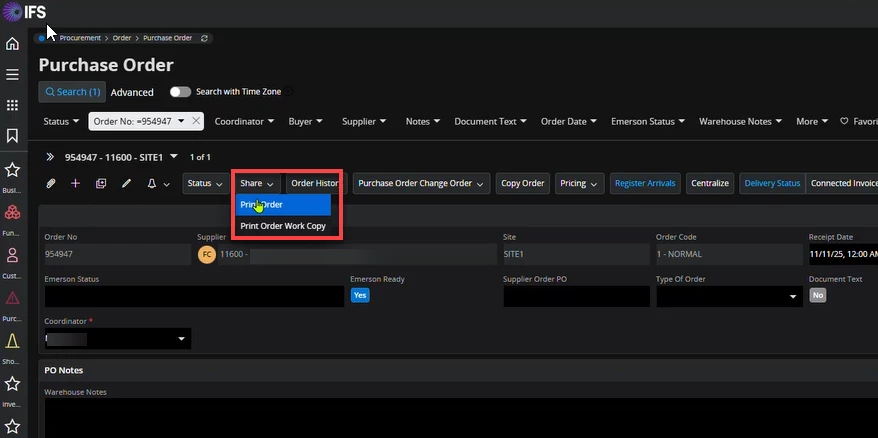This screenshot has width=878, height=438.
Task: Click Purchase Order in the breadcrumb
Action: tap(167, 38)
